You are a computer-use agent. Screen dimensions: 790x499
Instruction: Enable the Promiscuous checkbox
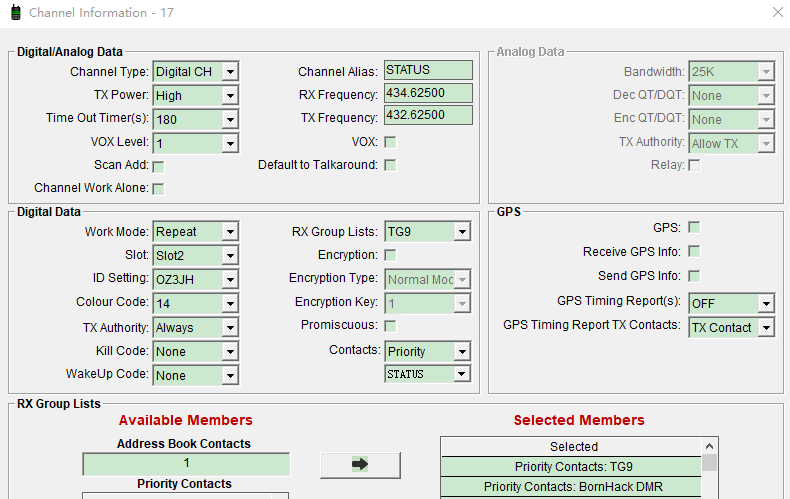pos(390,326)
